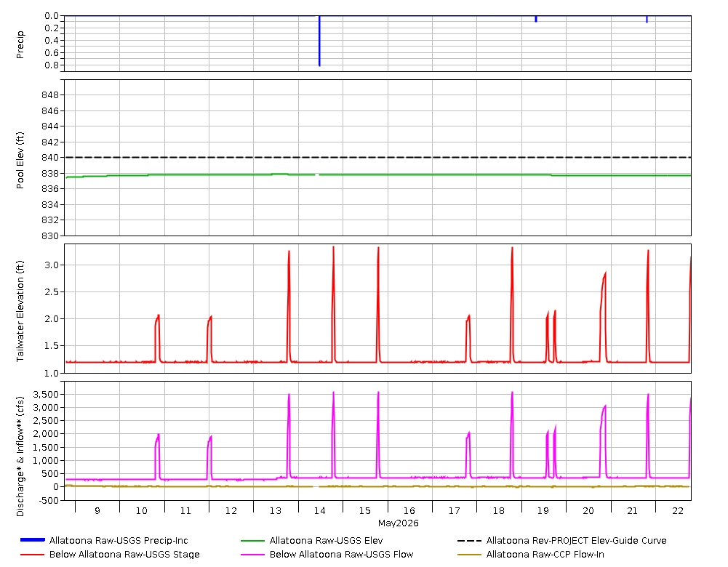Click the dashed Guide Curve legend line
The width and height of the screenshot is (728, 567).
tap(469, 541)
